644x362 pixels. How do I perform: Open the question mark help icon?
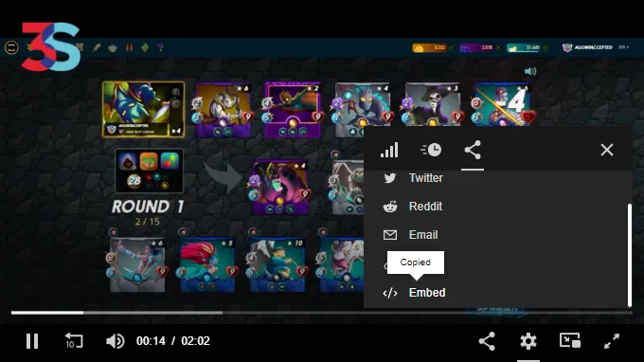tap(160, 47)
